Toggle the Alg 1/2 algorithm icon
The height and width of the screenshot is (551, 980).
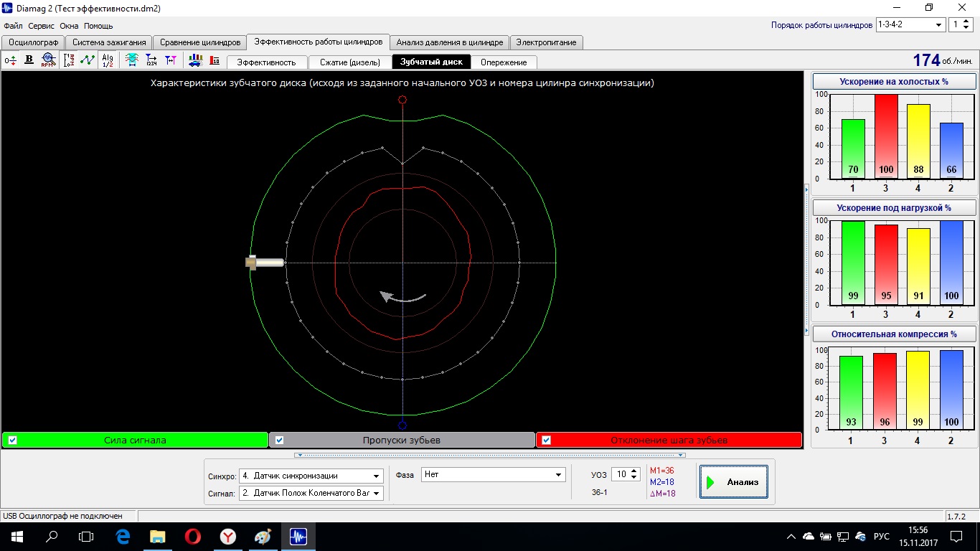[108, 60]
